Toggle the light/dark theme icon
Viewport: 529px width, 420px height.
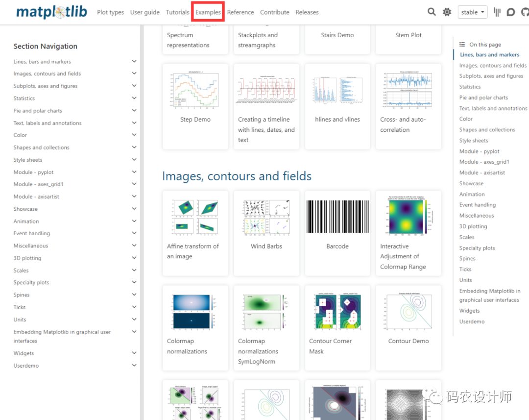point(447,12)
